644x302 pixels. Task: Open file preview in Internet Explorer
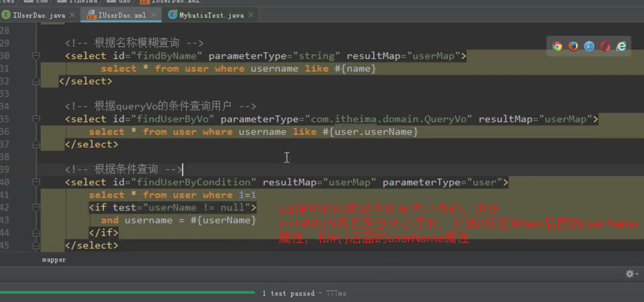621,46
